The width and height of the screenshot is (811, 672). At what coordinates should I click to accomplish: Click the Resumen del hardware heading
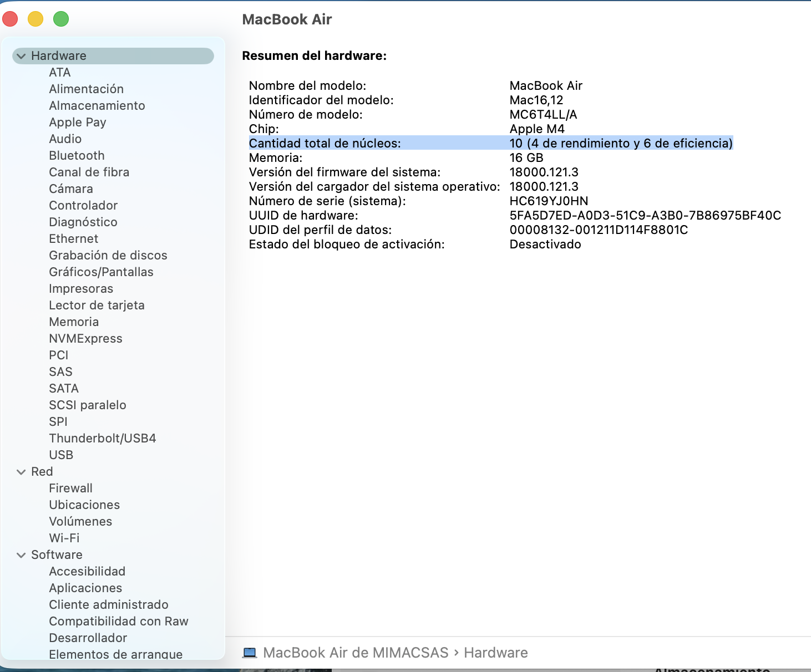point(315,56)
